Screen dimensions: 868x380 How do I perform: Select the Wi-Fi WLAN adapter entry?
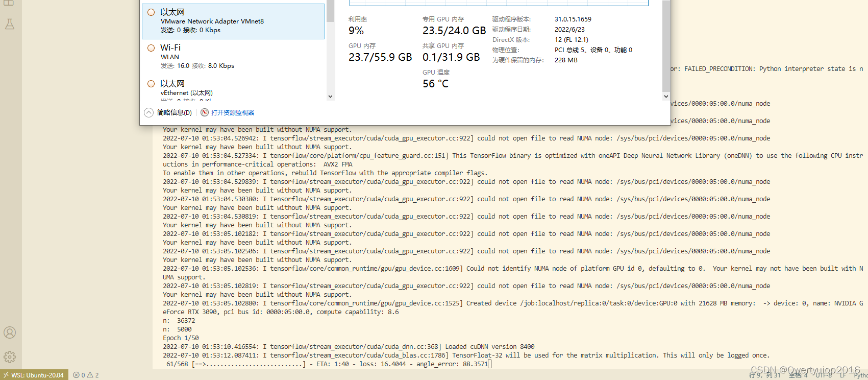pos(233,57)
